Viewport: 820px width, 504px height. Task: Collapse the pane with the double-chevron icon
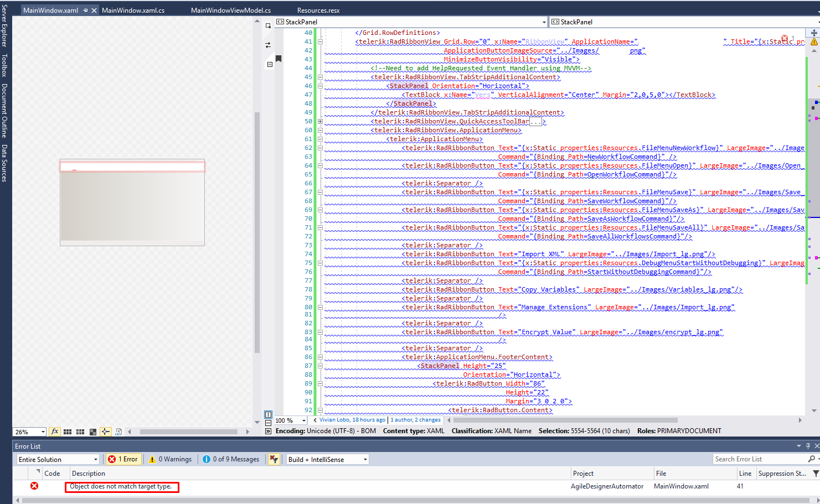[x=268, y=431]
